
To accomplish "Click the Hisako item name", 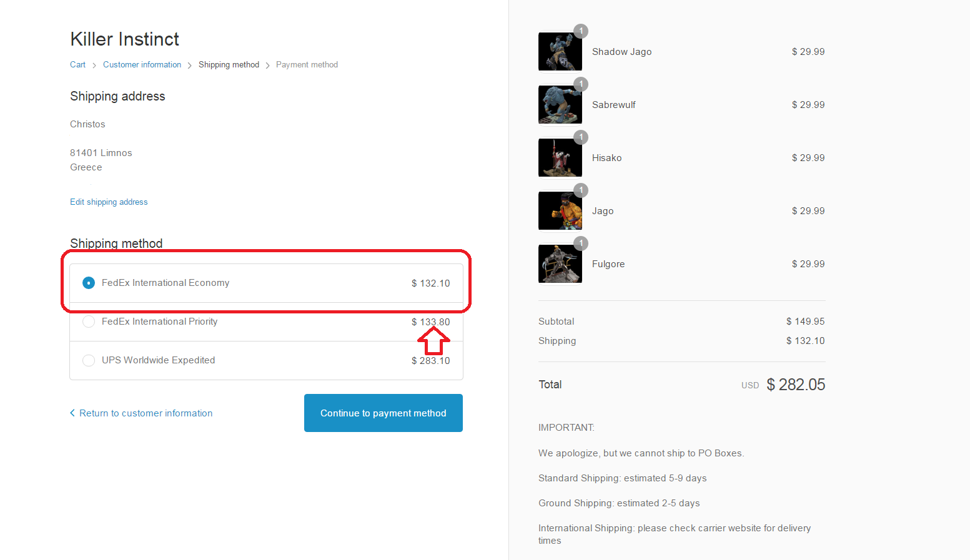I will 606,158.
